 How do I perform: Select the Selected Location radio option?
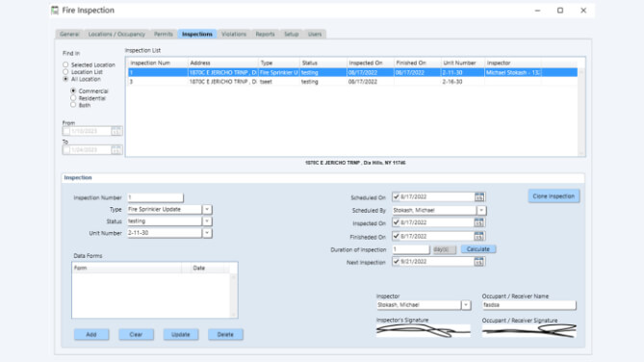point(65,65)
